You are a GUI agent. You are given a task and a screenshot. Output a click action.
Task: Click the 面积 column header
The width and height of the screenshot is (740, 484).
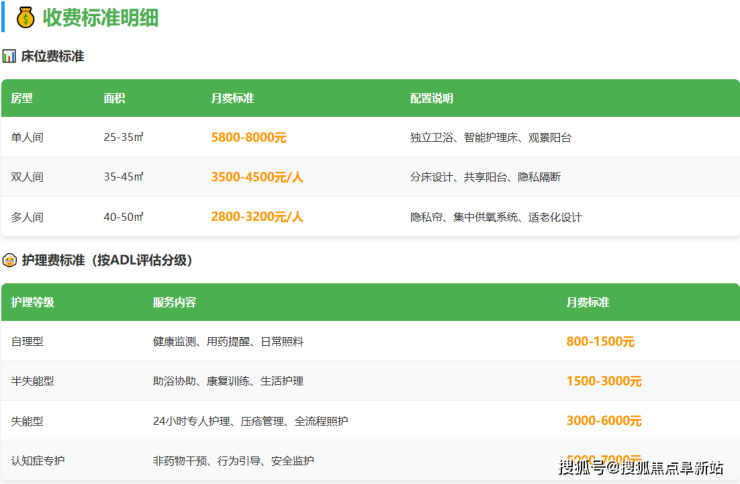click(x=114, y=99)
